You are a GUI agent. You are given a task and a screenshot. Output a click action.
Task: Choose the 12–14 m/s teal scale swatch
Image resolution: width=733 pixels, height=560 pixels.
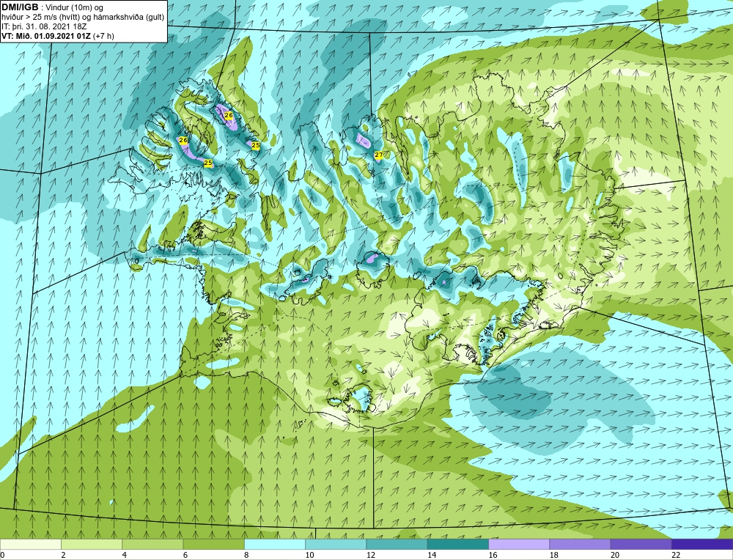[397, 544]
